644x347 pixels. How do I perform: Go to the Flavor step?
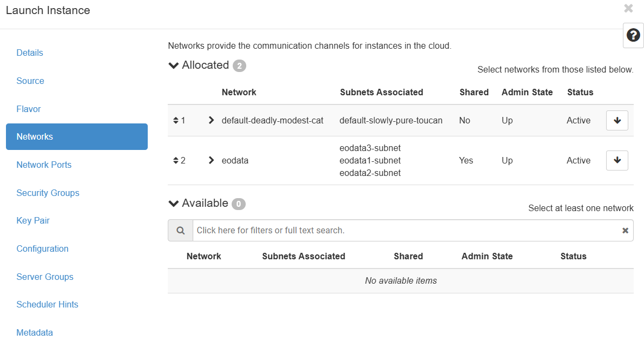(28, 109)
